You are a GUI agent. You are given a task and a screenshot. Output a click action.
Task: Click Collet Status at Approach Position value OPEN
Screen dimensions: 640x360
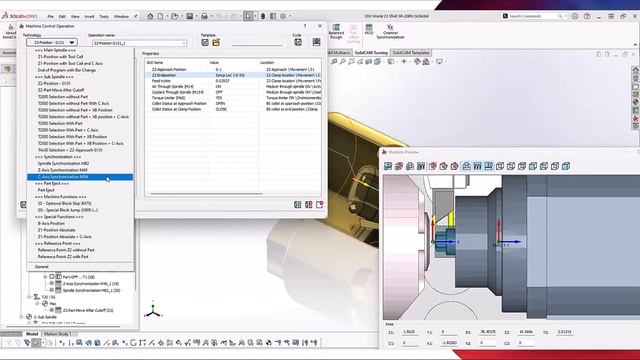pos(234,104)
